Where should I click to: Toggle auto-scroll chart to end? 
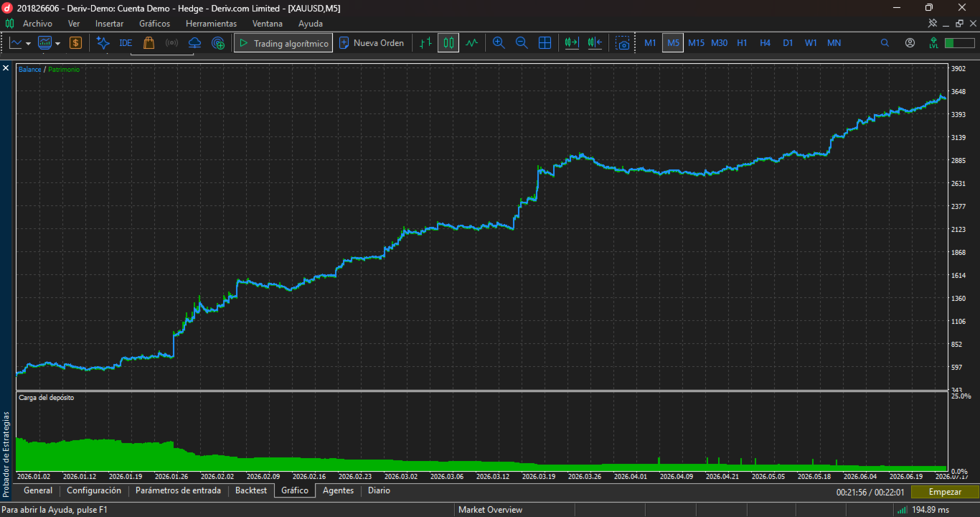click(572, 43)
